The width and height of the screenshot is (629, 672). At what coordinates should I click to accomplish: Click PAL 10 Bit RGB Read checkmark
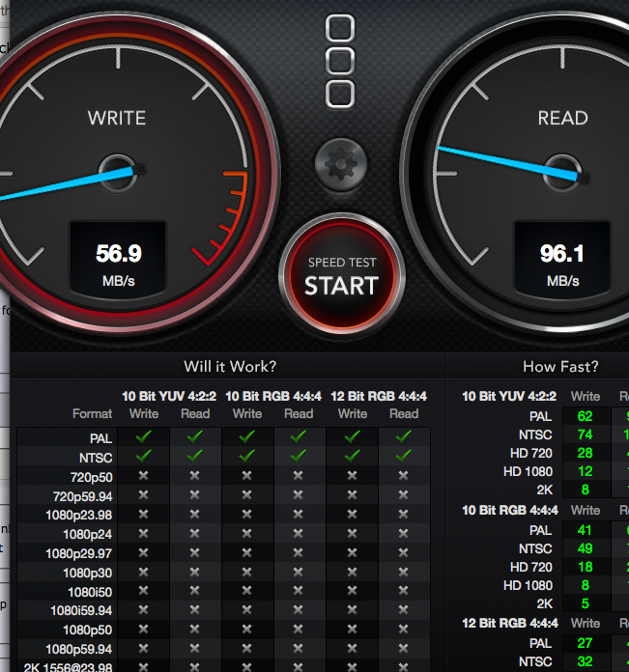pos(299,436)
